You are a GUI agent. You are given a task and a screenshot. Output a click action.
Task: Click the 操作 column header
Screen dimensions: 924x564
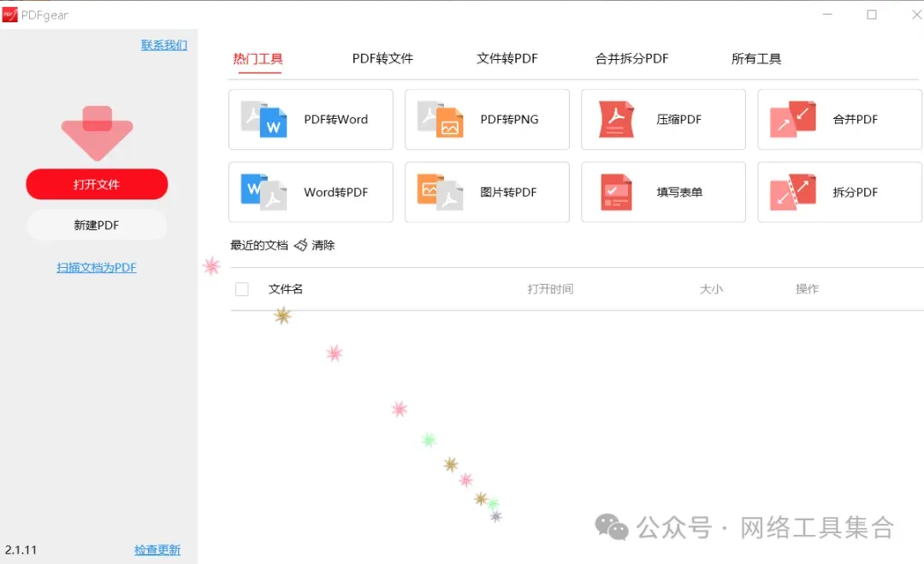pyautogui.click(x=808, y=289)
